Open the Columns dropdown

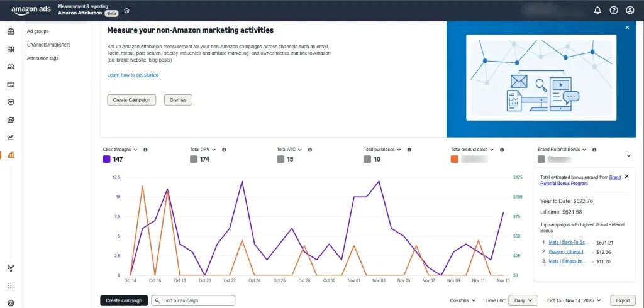point(463,300)
